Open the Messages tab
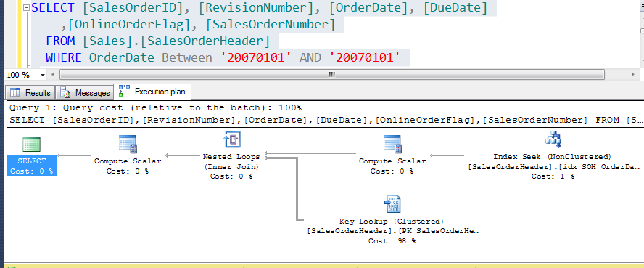 pyautogui.click(x=86, y=93)
